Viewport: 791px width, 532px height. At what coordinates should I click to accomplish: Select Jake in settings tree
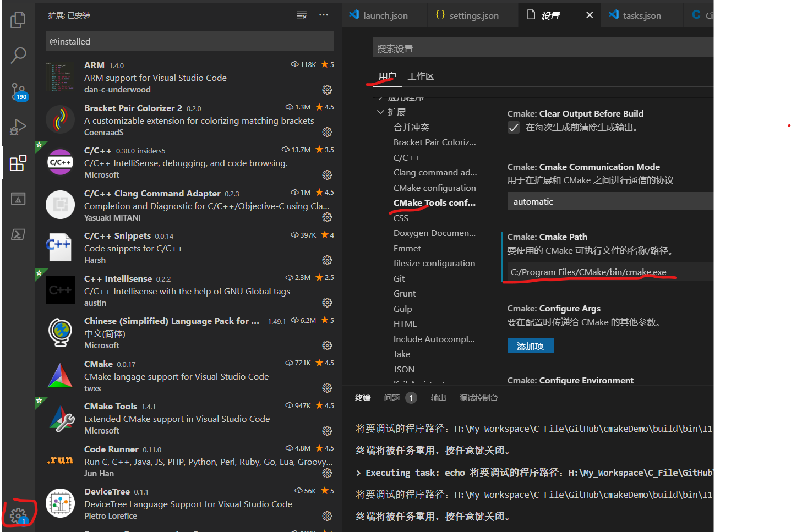click(x=401, y=354)
